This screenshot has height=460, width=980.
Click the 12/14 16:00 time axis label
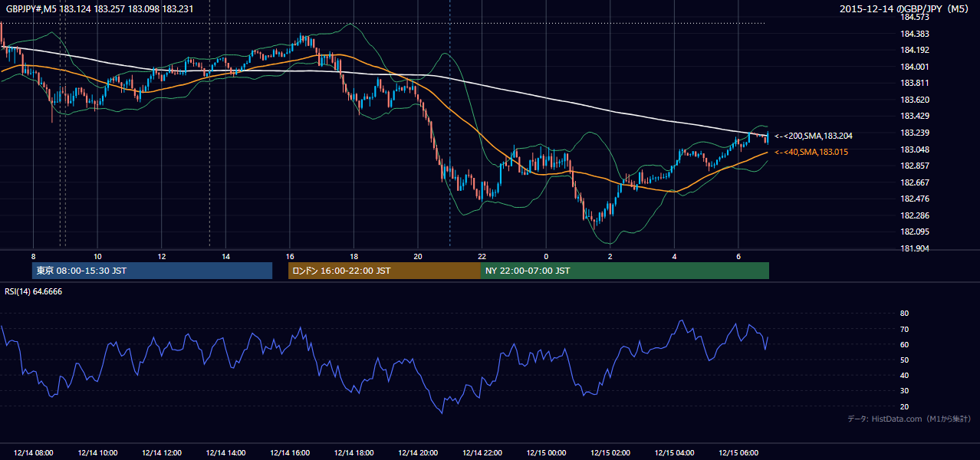[290, 453]
